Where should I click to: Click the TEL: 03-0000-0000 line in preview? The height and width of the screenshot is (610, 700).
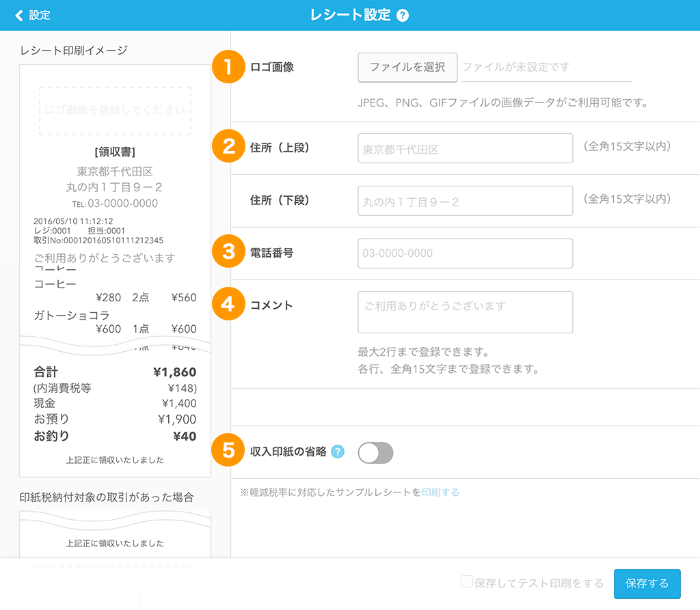[115, 204]
